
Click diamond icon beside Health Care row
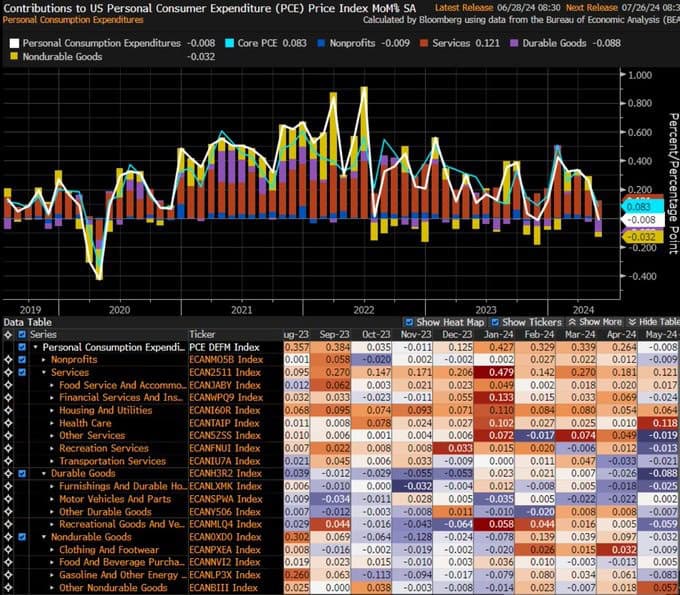8,422
